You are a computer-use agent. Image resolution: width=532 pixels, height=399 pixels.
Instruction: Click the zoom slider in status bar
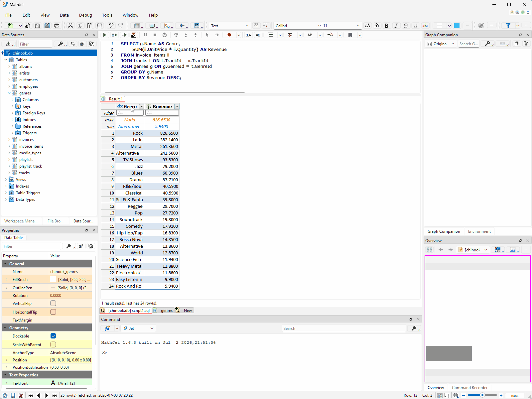point(482,395)
